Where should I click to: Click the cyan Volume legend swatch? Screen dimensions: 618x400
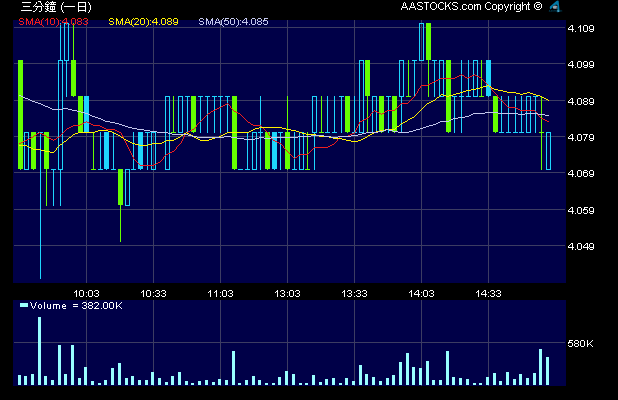click(24, 305)
